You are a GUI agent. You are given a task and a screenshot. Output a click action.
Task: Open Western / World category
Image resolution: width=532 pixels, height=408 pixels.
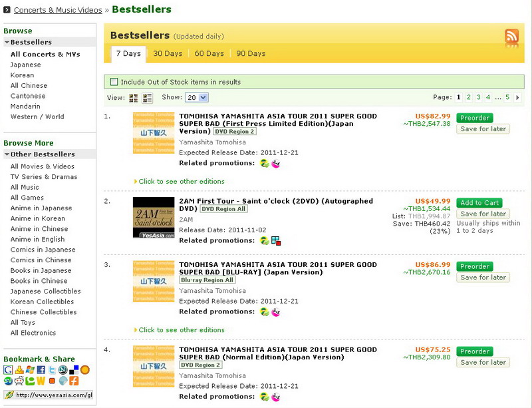click(37, 116)
